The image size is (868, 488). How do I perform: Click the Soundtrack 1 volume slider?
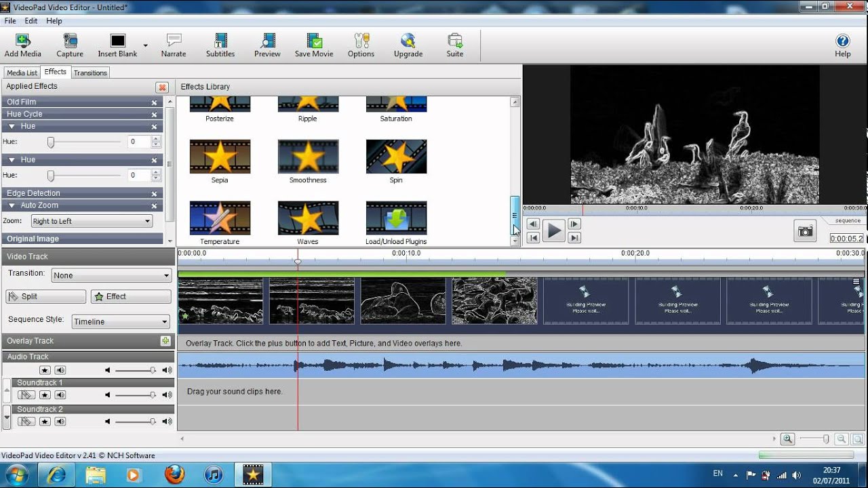click(135, 394)
